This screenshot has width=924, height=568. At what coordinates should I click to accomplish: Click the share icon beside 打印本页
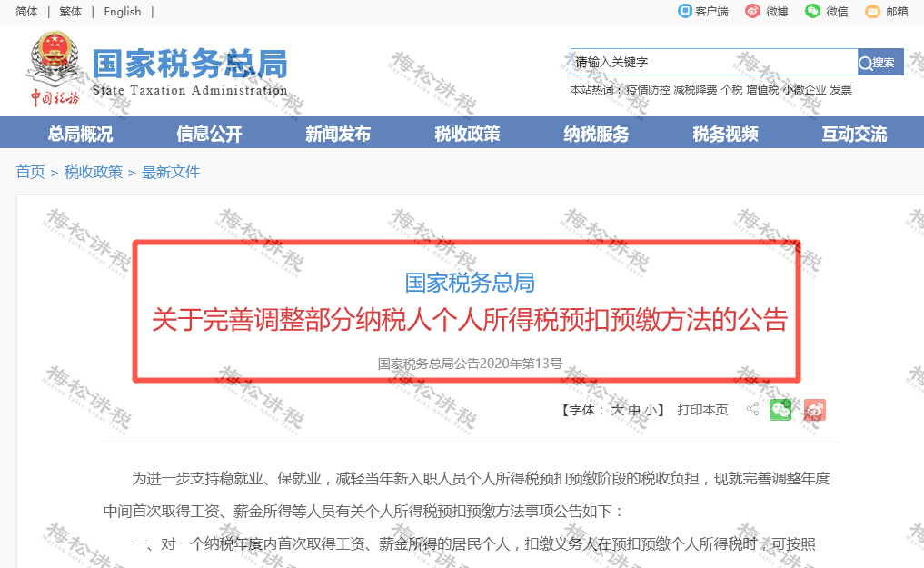[x=752, y=409]
